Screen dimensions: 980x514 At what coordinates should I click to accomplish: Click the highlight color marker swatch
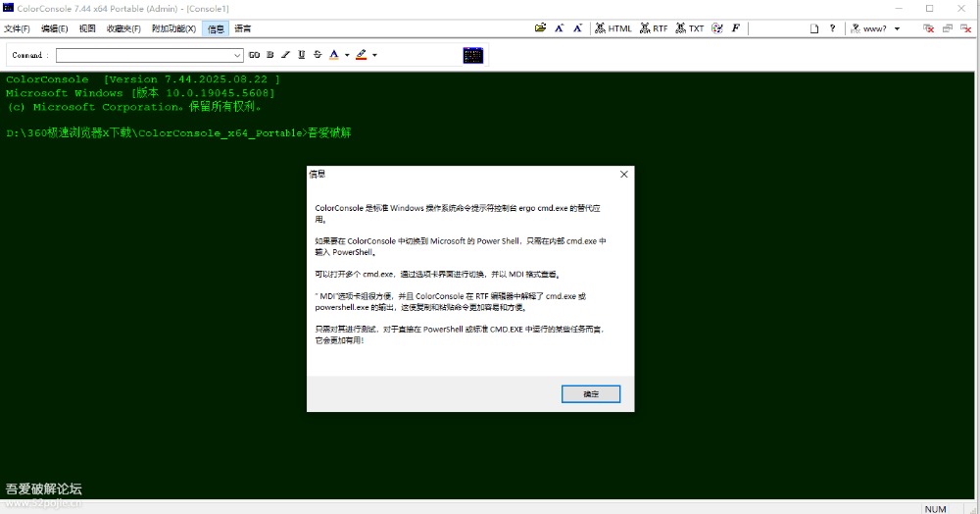pyautogui.click(x=362, y=55)
